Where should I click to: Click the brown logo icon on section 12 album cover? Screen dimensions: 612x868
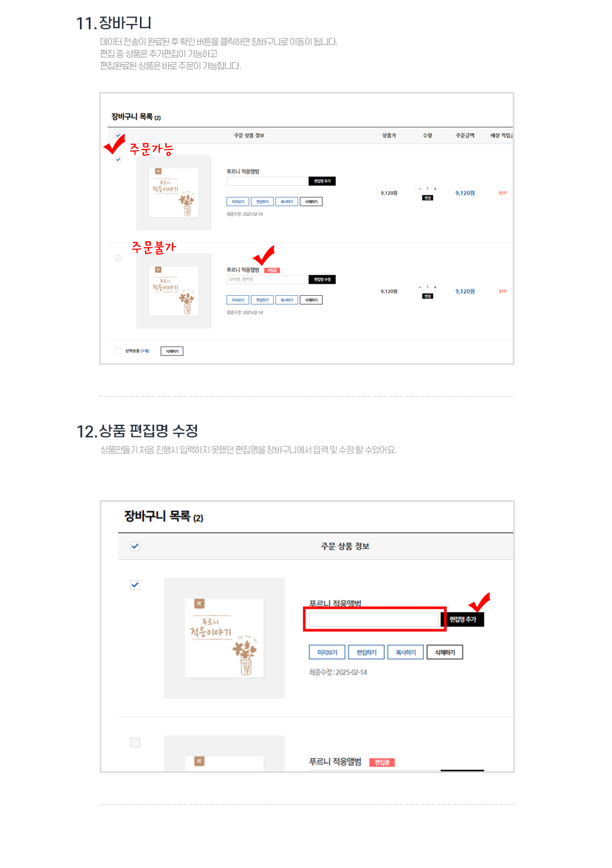click(199, 604)
